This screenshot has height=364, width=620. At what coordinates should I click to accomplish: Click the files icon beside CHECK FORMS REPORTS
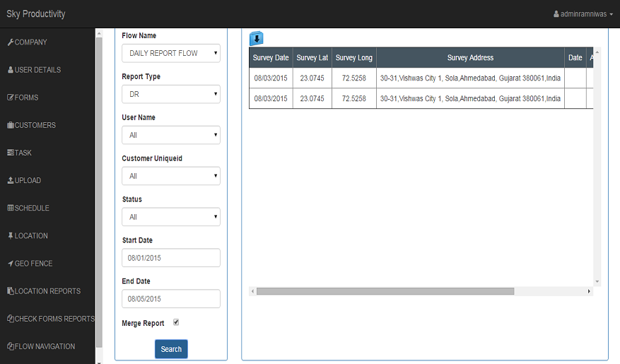pyautogui.click(x=11, y=319)
